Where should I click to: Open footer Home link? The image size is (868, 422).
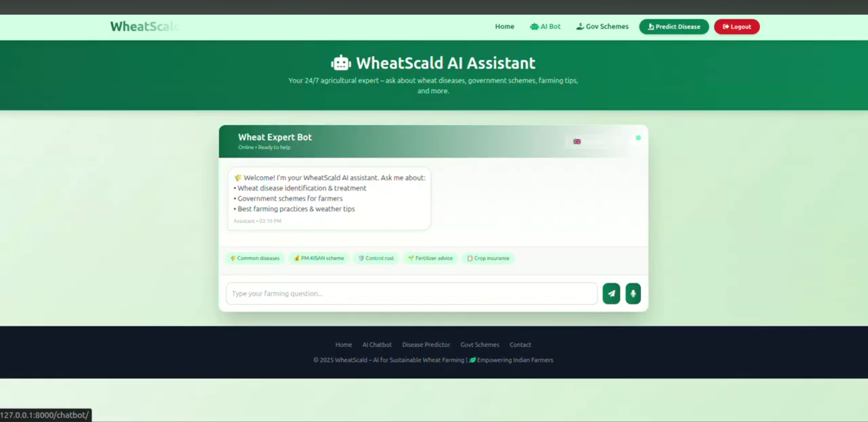pyautogui.click(x=343, y=345)
